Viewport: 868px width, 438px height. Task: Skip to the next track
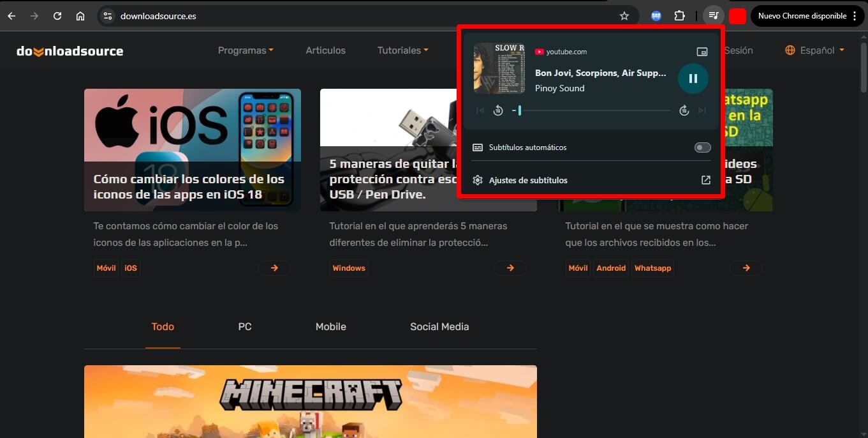pyautogui.click(x=702, y=110)
